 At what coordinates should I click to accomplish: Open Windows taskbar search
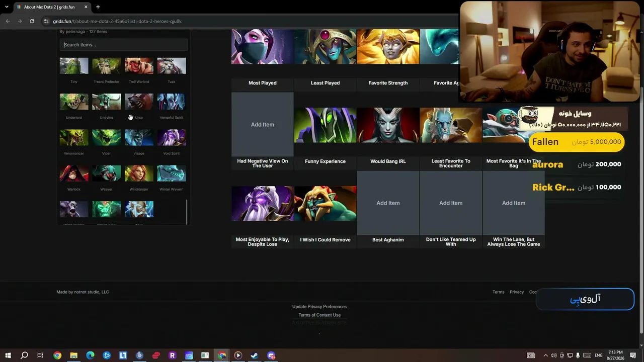pos(24,355)
